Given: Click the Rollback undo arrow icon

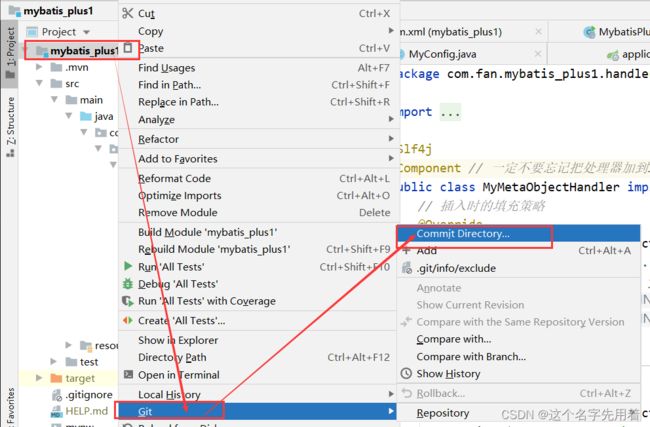Looking at the screenshot, I should 407,393.
